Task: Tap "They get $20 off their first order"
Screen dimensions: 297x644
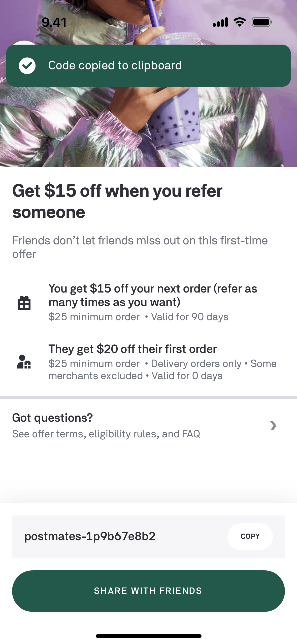Action: (x=133, y=349)
